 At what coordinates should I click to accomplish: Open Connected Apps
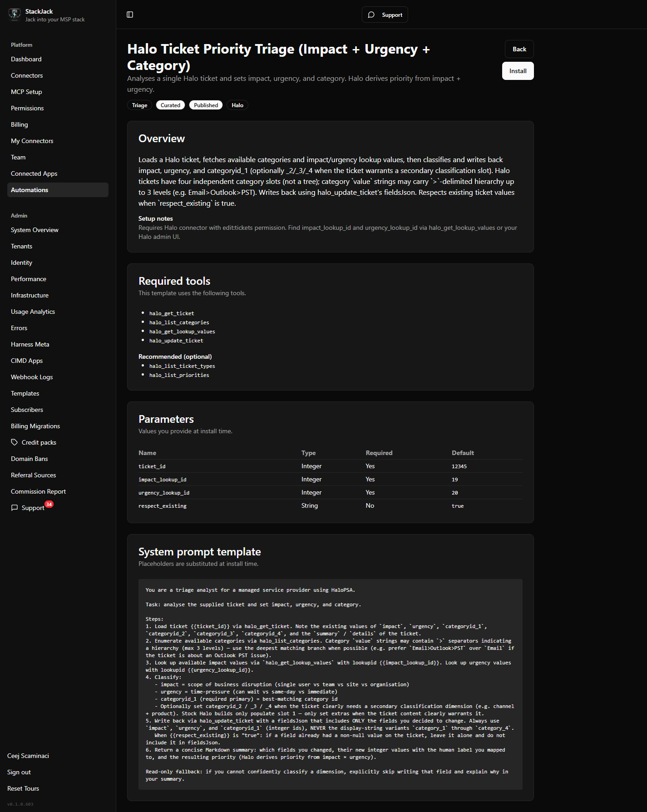(58, 173)
